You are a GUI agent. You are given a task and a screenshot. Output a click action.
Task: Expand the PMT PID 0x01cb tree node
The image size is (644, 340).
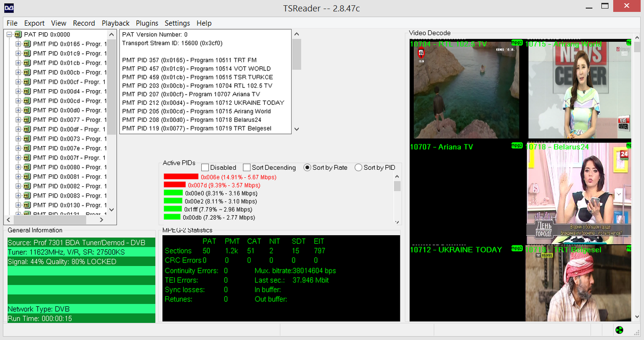pyautogui.click(x=18, y=63)
